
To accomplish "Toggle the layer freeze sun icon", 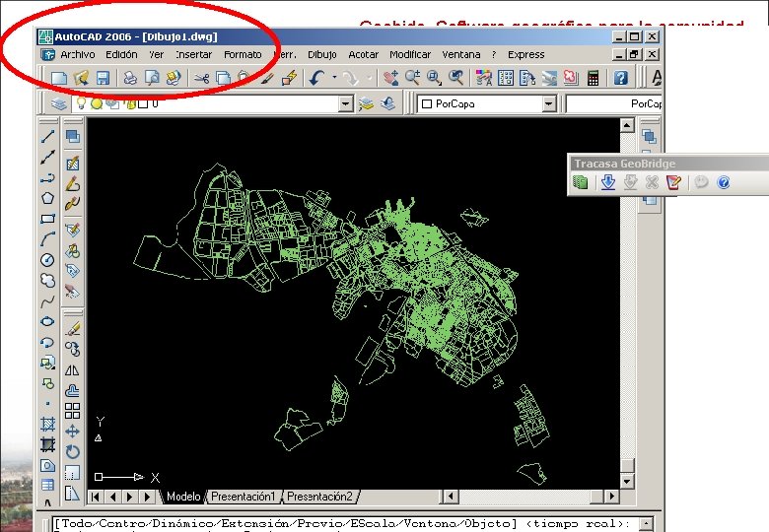I will [97, 103].
